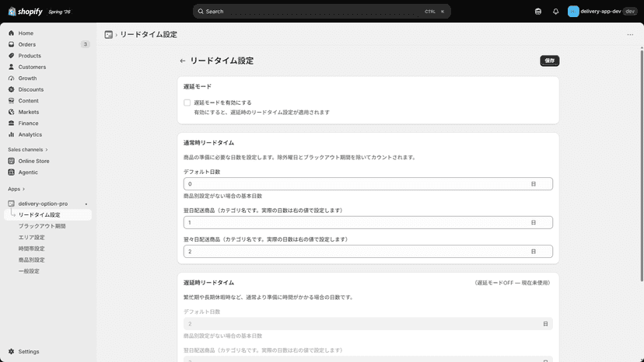Viewport: 644px width, 362px height.
Task: Click the 遅延時リードタイム section heading
Action: [208, 283]
